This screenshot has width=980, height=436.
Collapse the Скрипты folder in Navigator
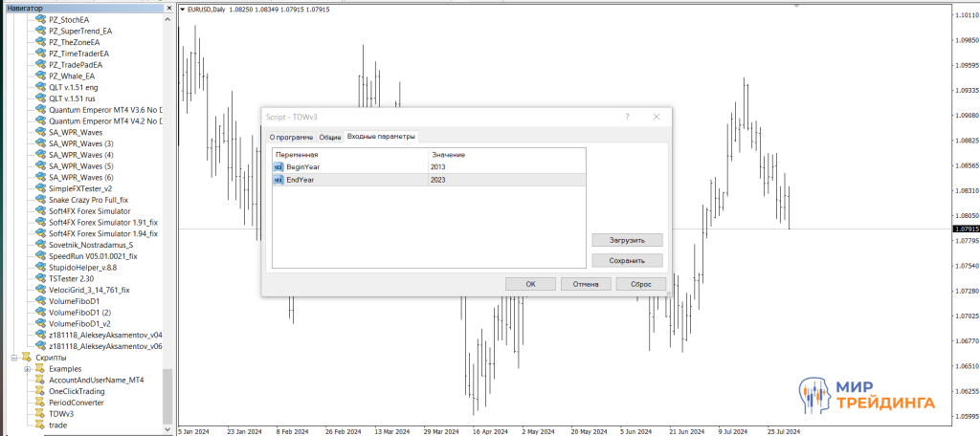pos(14,358)
